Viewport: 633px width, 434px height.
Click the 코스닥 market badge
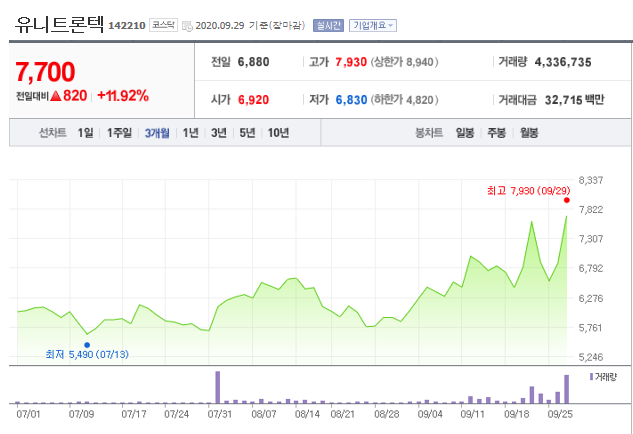click(x=163, y=25)
